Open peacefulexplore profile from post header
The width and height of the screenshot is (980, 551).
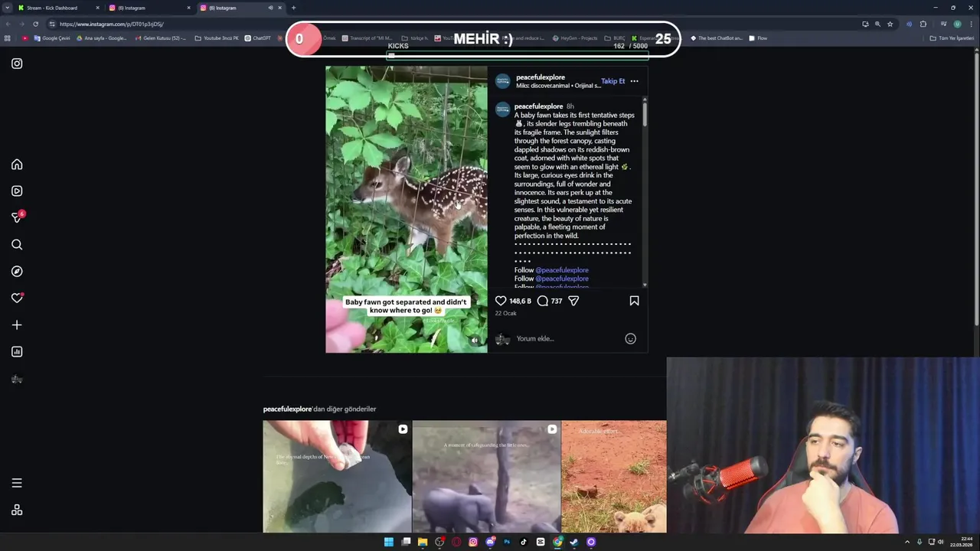(541, 77)
